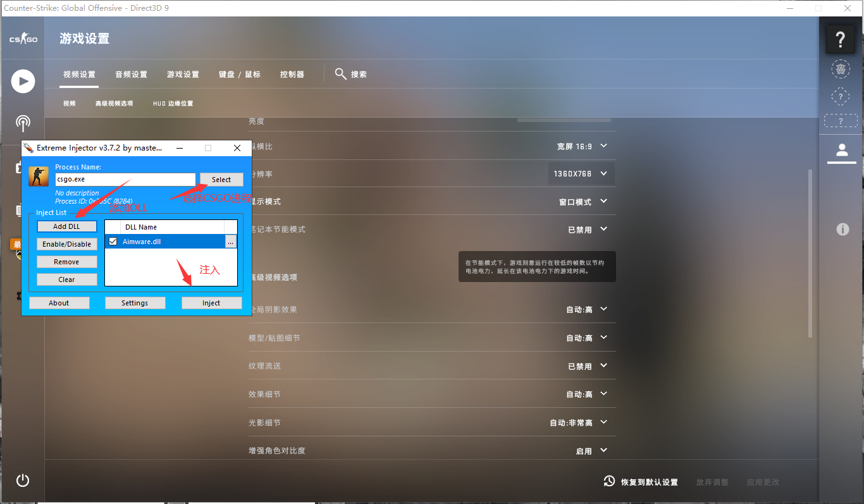The width and height of the screenshot is (864, 504).
Task: Switch to the 视频设置 tab
Action: 79,74
